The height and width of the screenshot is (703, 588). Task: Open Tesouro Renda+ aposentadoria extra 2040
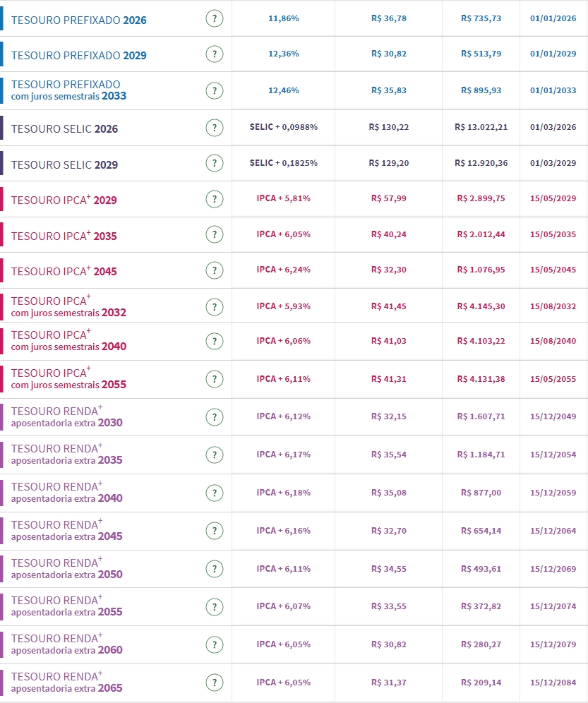pos(66,493)
